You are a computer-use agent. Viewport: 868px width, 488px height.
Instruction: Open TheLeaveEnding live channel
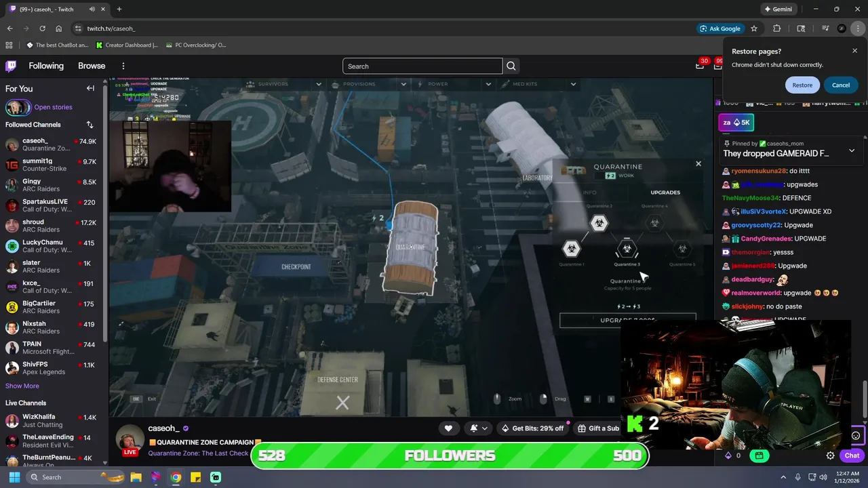point(52,441)
